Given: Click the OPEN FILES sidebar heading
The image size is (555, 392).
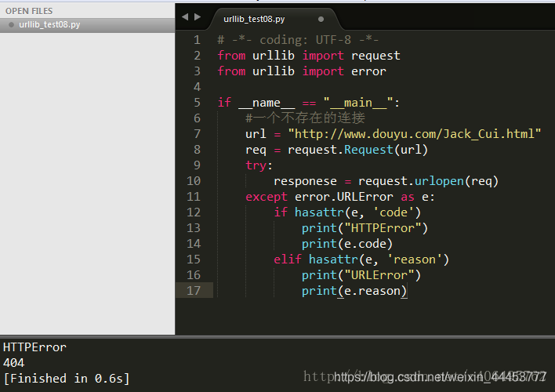Looking at the screenshot, I should 29,11.
